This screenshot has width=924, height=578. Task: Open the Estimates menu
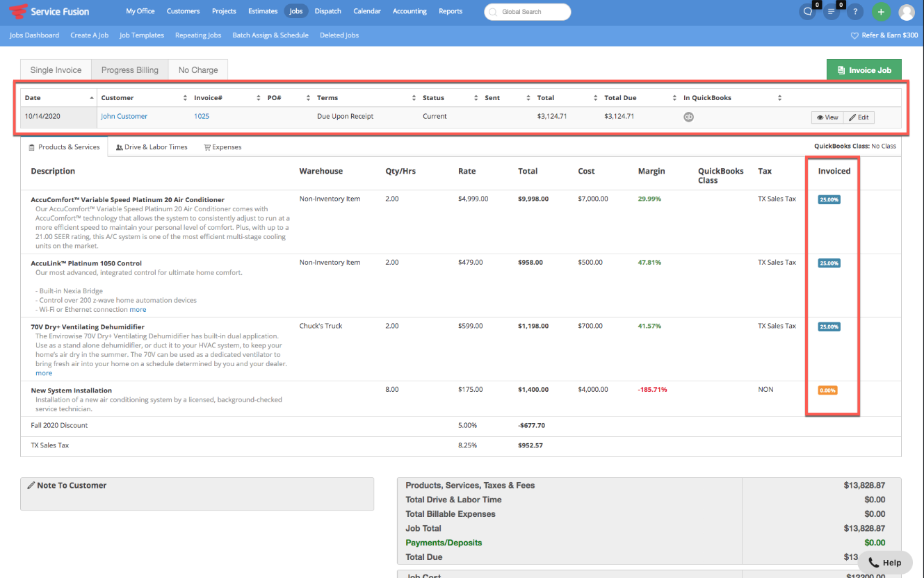tap(263, 11)
